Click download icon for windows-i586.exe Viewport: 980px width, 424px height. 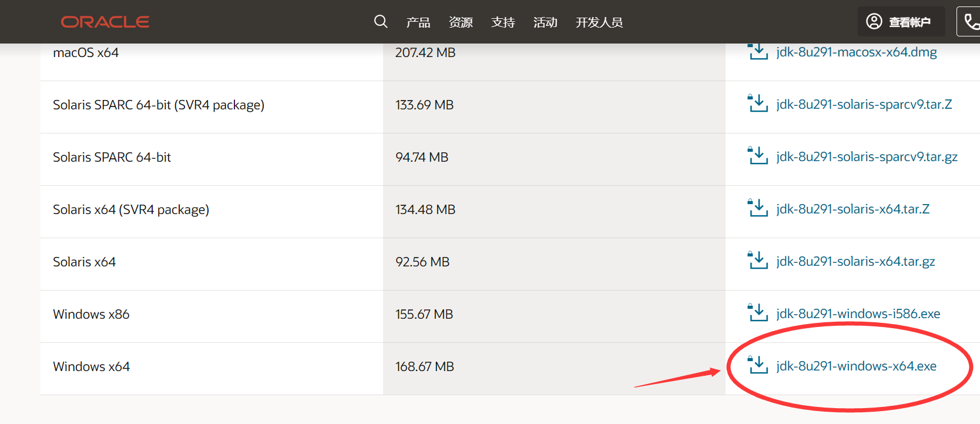[758, 313]
